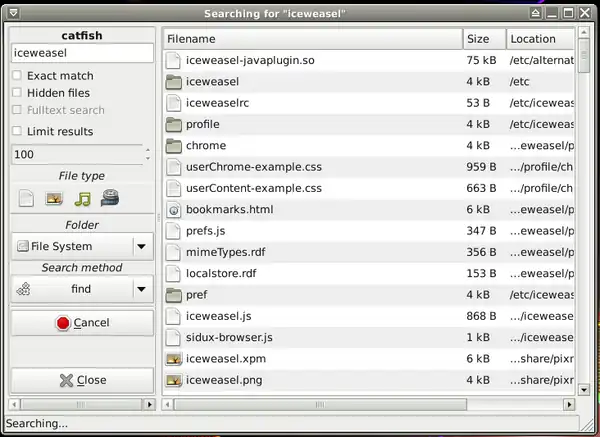Enable the Exact match checkbox
This screenshot has width=600, height=437.
(x=17, y=76)
